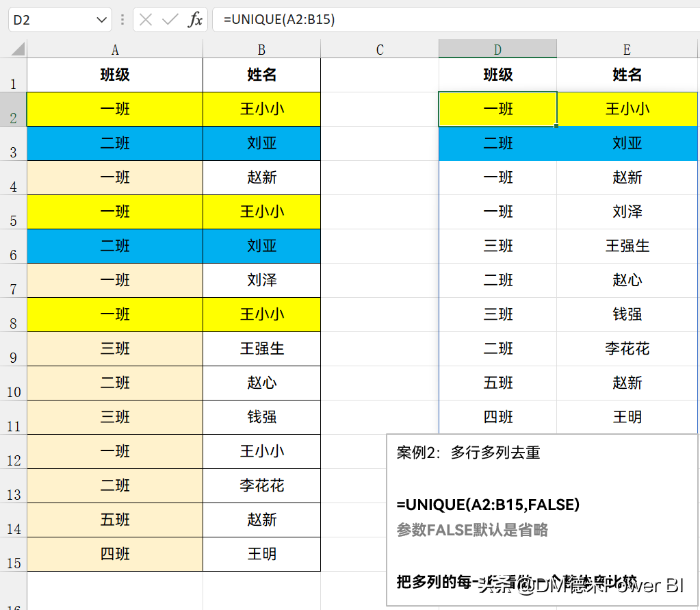Click the Select All corner triangle
700x610 pixels.
click(x=18, y=48)
